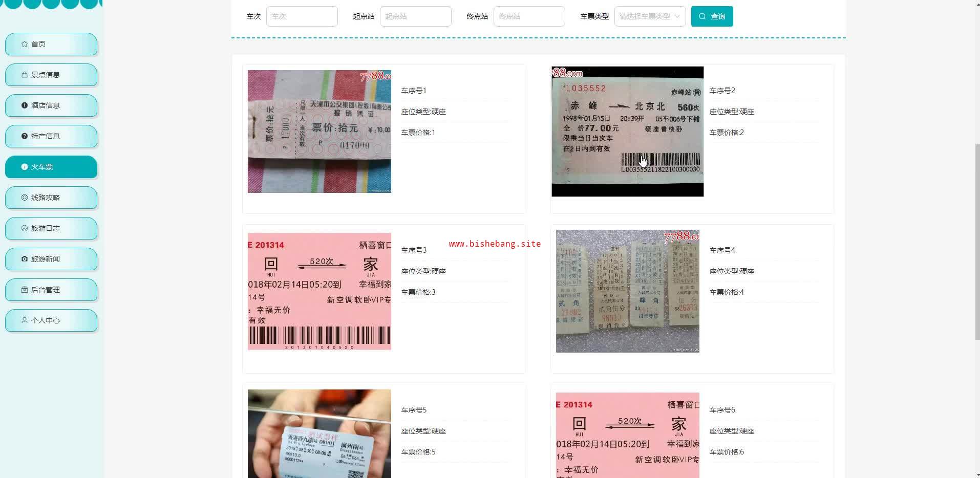Open the ticket image for 车序号1
This screenshot has width=980, height=478.
tap(319, 132)
